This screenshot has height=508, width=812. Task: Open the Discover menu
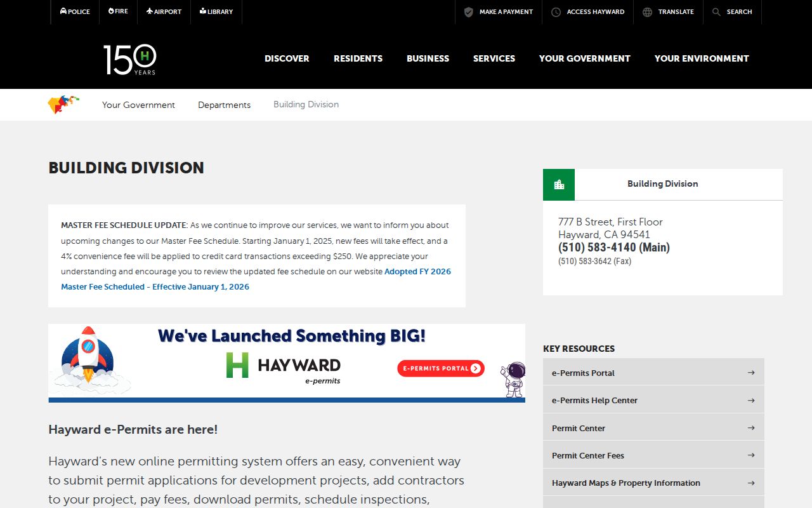287,58
